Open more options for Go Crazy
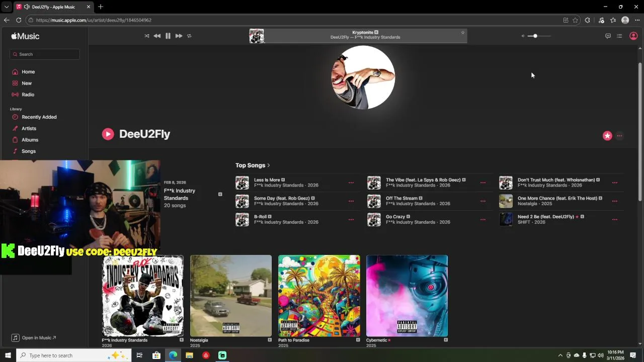This screenshot has height=362, width=644. click(483, 220)
